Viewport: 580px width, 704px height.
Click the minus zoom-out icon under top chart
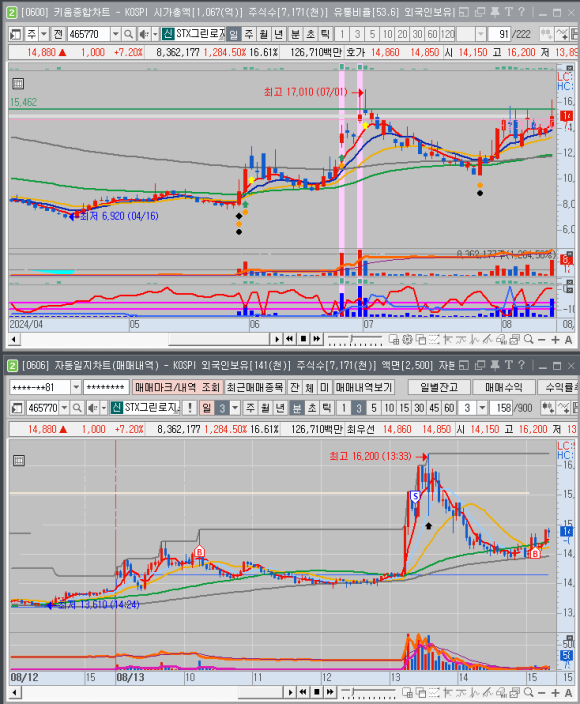tap(542, 340)
